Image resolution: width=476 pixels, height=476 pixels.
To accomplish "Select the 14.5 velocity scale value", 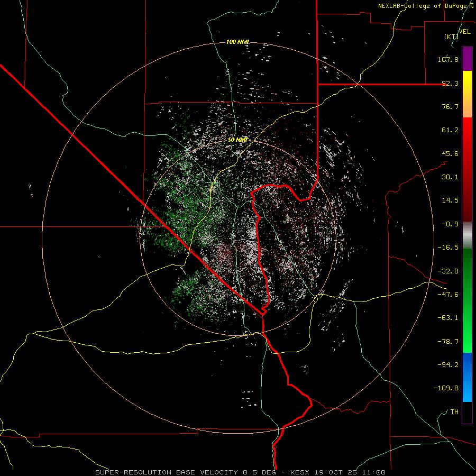I will (450, 200).
